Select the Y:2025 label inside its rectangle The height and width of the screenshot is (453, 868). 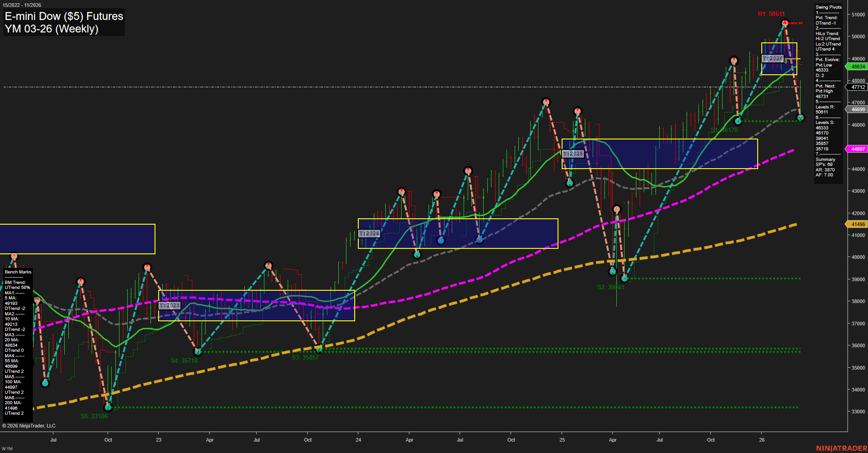[573, 154]
